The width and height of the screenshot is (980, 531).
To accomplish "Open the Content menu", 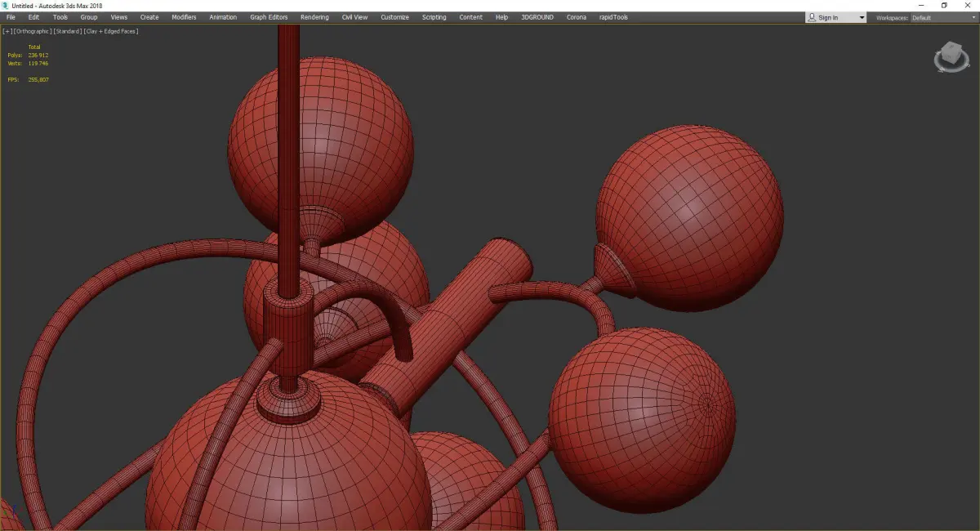I will coord(470,17).
